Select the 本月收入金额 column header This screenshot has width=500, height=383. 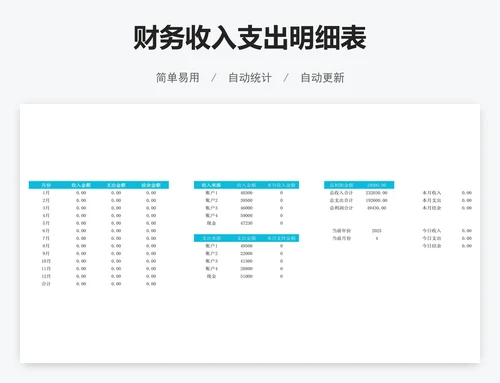281,185
